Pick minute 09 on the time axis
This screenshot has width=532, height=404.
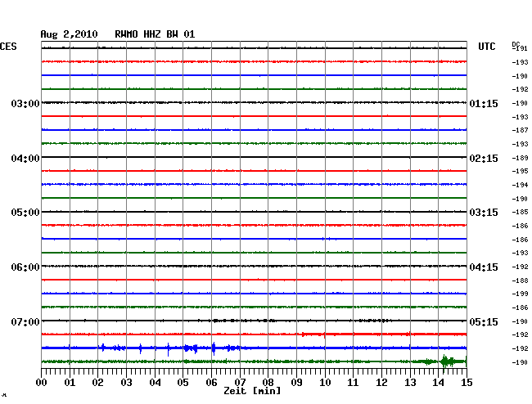(x=296, y=382)
